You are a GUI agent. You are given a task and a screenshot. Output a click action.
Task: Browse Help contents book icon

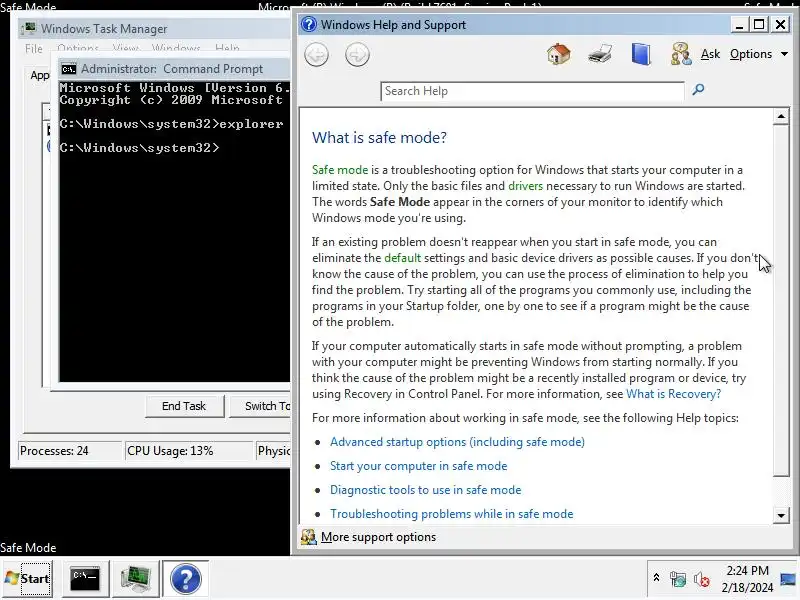point(641,54)
